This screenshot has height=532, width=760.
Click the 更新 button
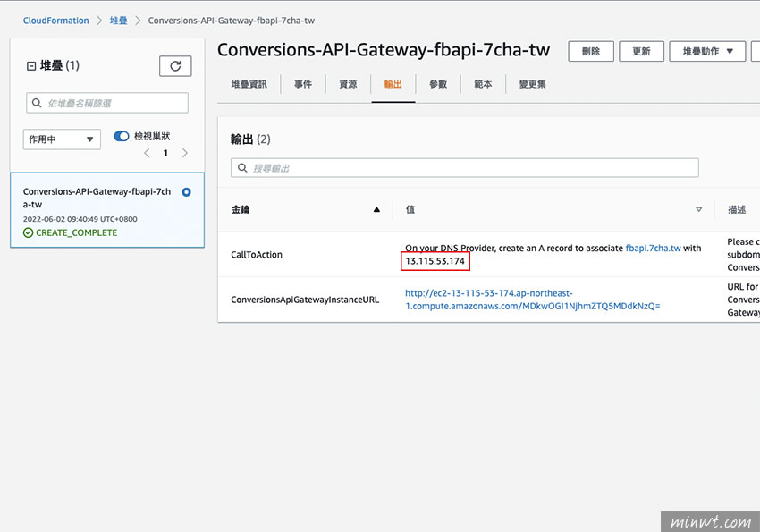point(641,51)
